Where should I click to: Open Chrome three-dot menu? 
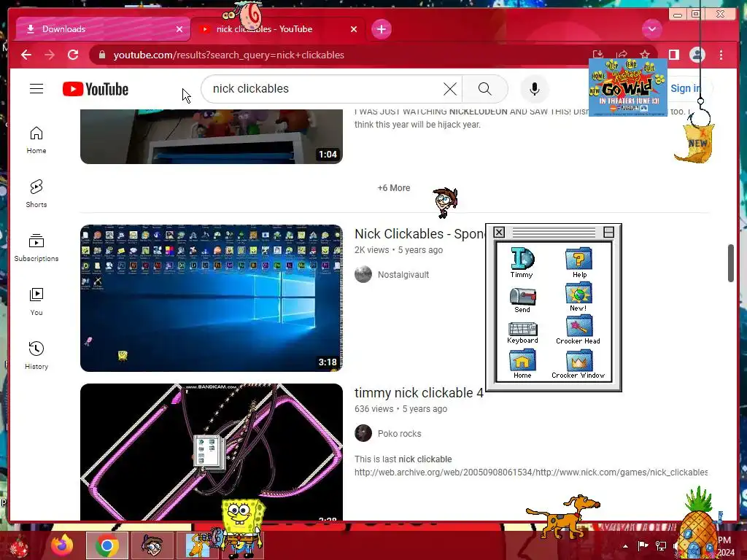click(x=721, y=55)
